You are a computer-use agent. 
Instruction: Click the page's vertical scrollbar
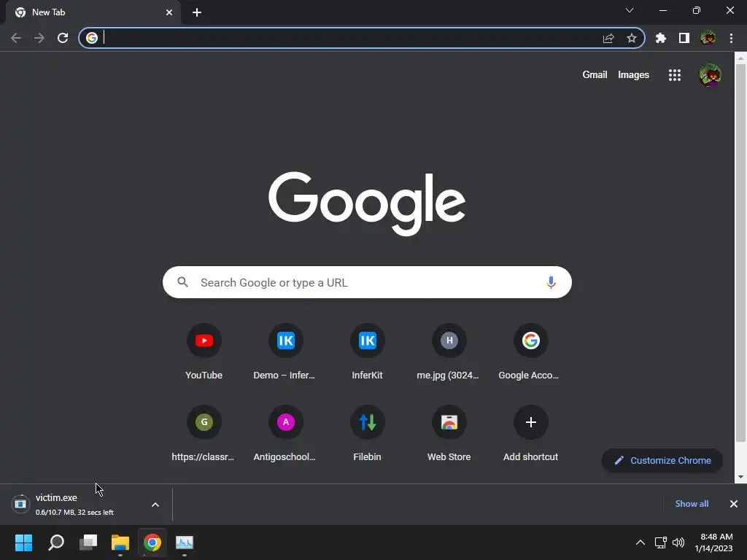(x=740, y=252)
